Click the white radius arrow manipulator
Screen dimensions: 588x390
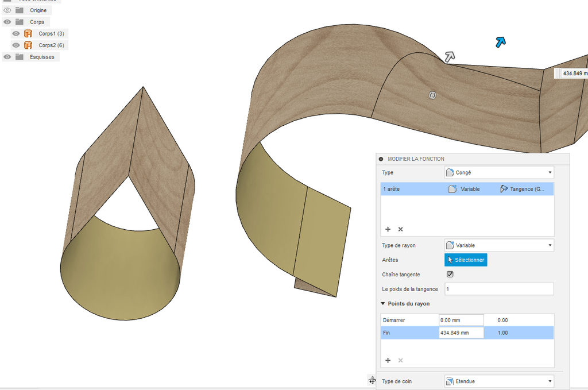pos(450,57)
